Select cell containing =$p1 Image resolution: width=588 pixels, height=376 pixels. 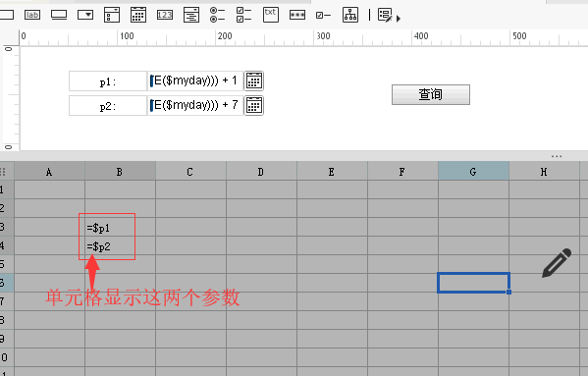point(120,227)
